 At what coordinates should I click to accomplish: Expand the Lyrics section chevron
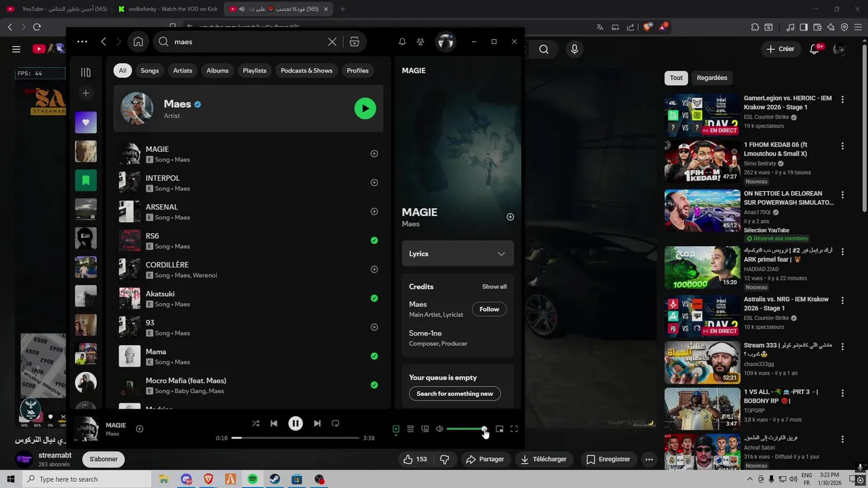coord(501,253)
